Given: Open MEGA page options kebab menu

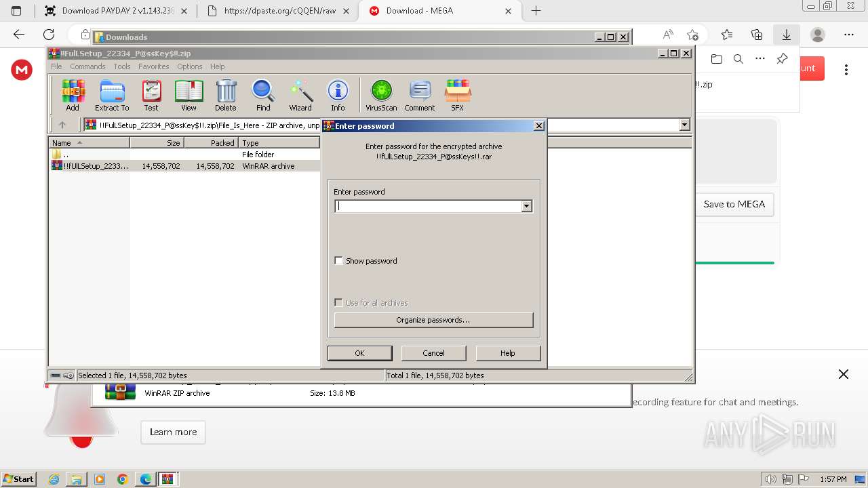Looking at the screenshot, I should pyautogui.click(x=846, y=70).
